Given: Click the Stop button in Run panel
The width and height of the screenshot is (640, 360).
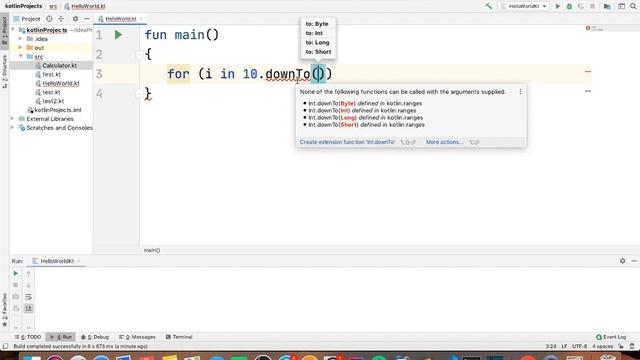Looking at the screenshot, I should 16,285.
